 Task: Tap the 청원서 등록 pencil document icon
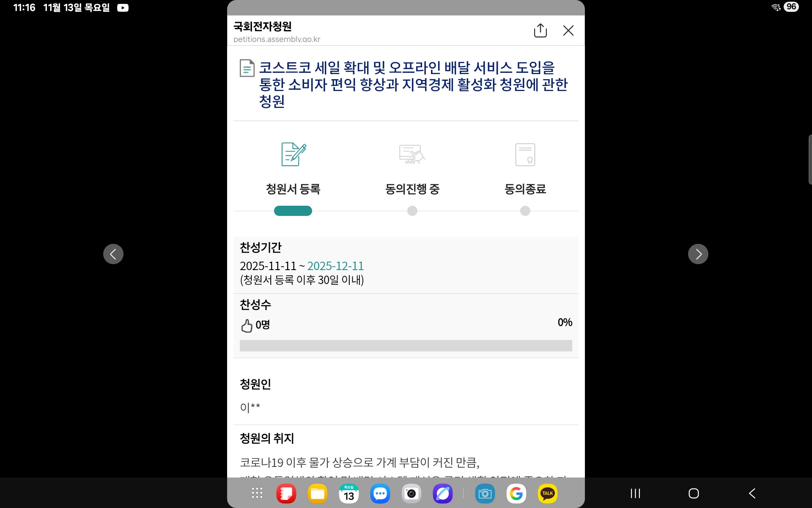(x=293, y=154)
